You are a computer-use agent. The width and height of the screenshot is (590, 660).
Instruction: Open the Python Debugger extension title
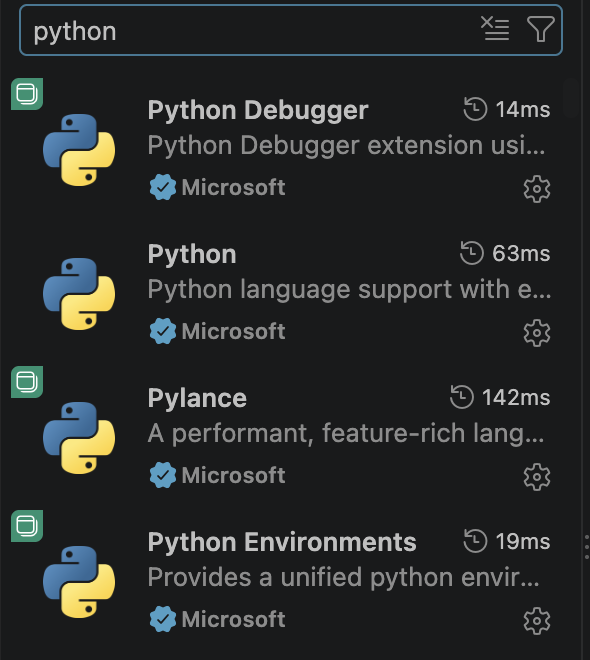[x=258, y=111]
